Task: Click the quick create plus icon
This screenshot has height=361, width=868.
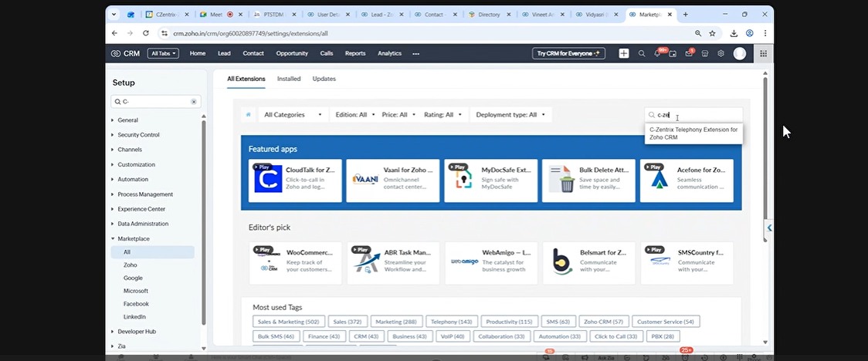Action: point(623,53)
